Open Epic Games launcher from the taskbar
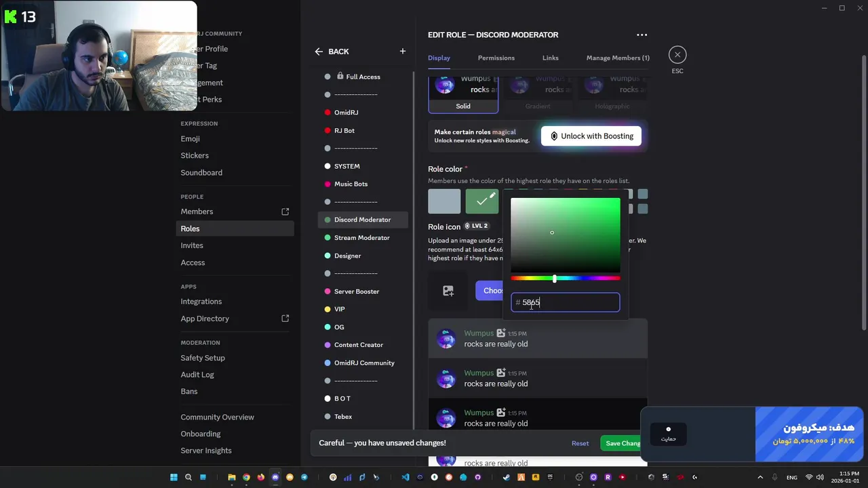This screenshot has width=868, height=488. (x=550, y=477)
